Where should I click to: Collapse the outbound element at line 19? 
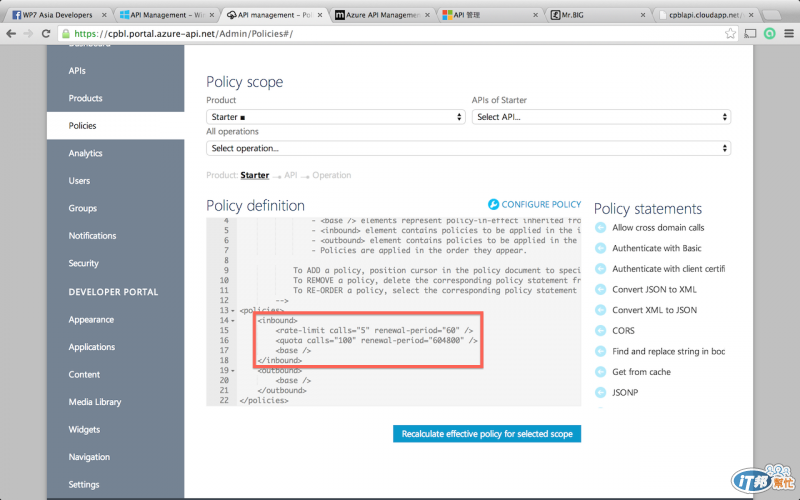tap(233, 371)
